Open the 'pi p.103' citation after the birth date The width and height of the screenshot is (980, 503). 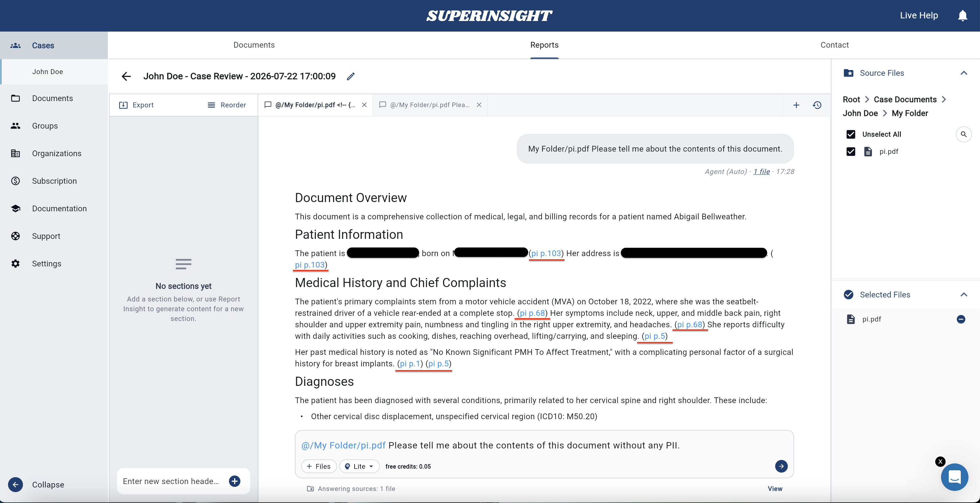point(546,253)
